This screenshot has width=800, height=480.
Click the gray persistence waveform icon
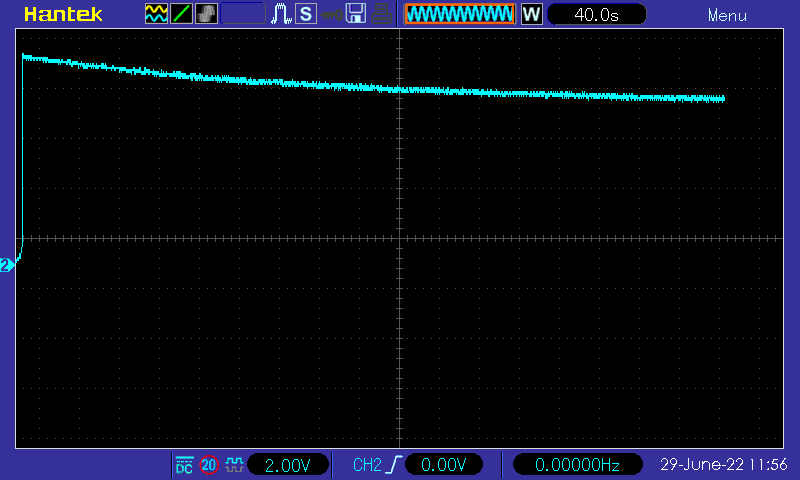206,14
